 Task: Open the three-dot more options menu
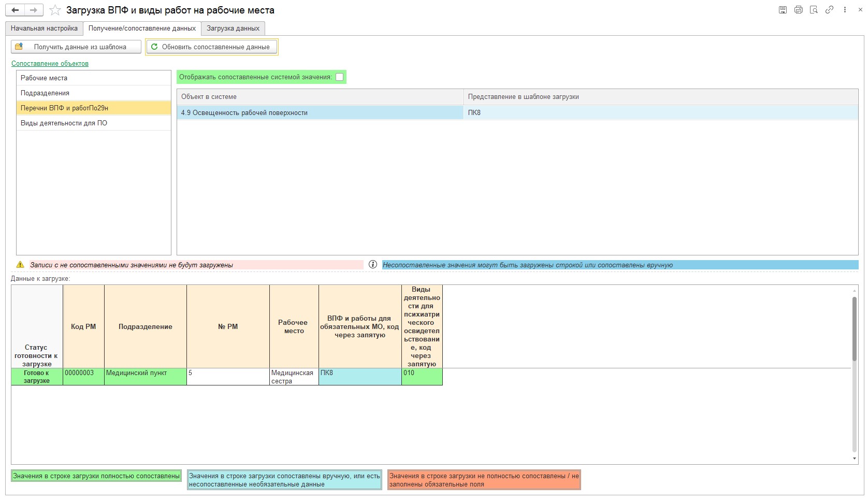tap(845, 10)
